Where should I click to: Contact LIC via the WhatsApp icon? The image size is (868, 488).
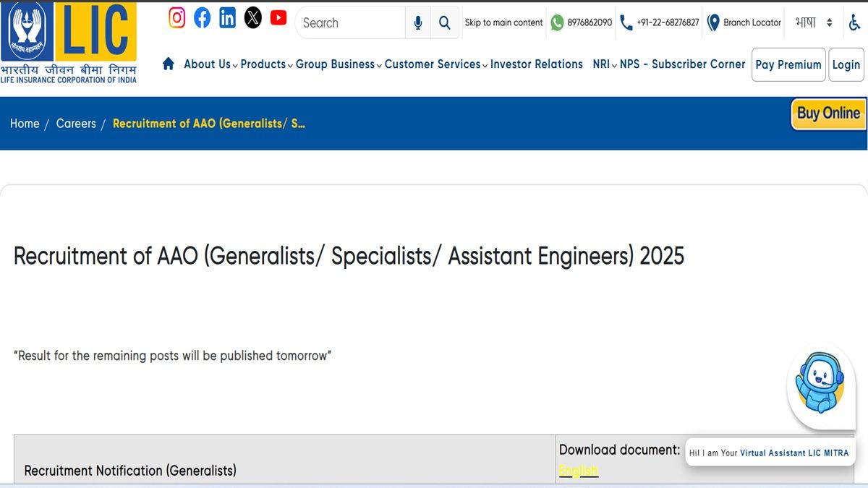coord(556,22)
